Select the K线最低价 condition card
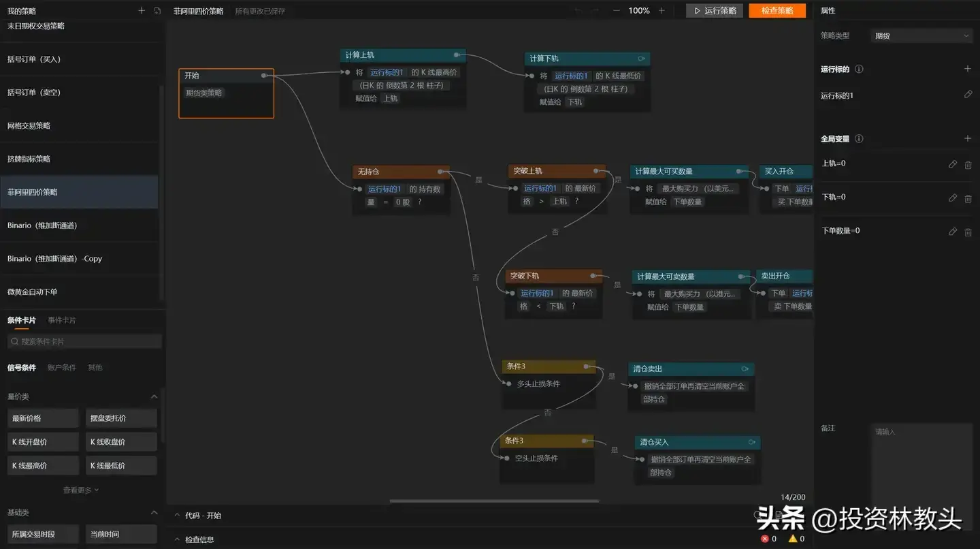The width and height of the screenshot is (980, 549). pos(122,466)
